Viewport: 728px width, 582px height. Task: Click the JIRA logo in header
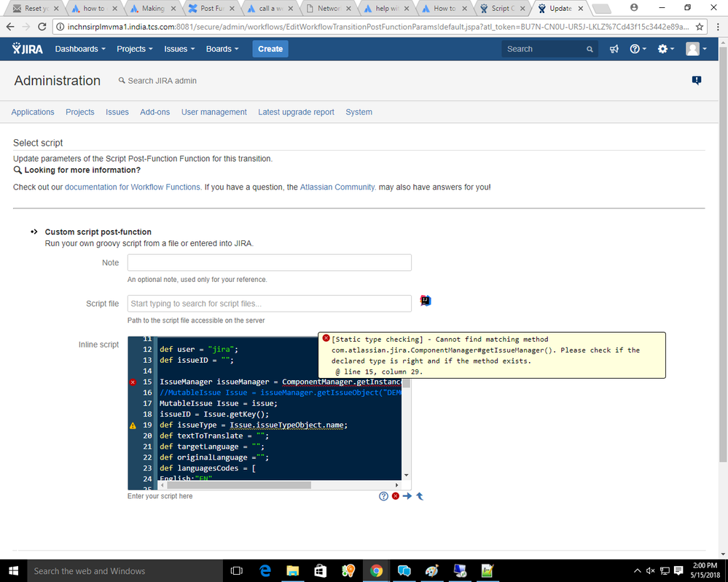pyautogui.click(x=28, y=49)
